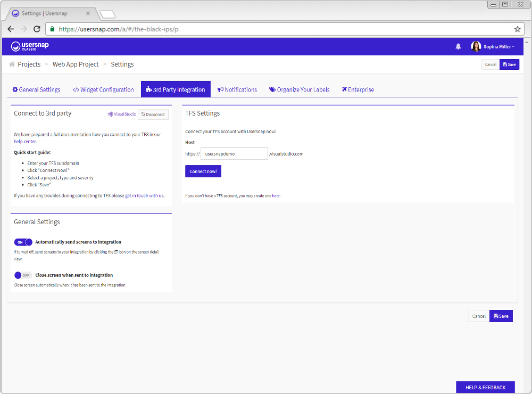Click 'Select a project, type and severity' item
Screen dimensions: 532x394
coord(61,178)
